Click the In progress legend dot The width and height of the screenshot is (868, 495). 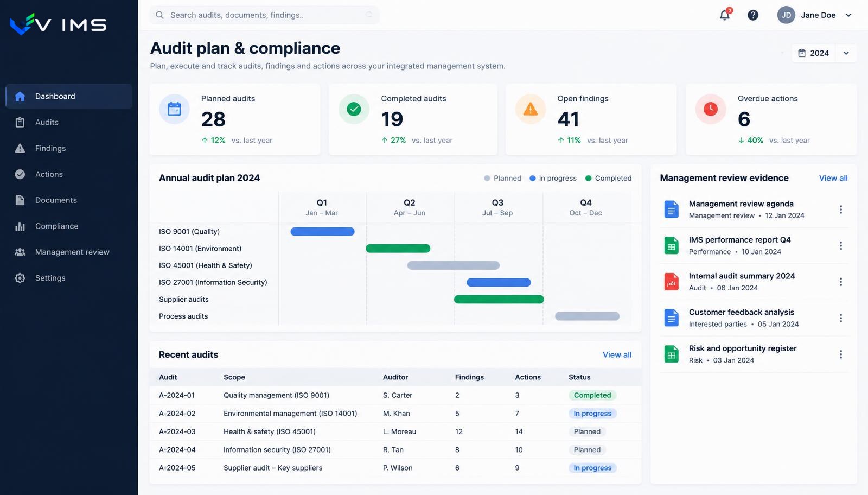click(533, 178)
